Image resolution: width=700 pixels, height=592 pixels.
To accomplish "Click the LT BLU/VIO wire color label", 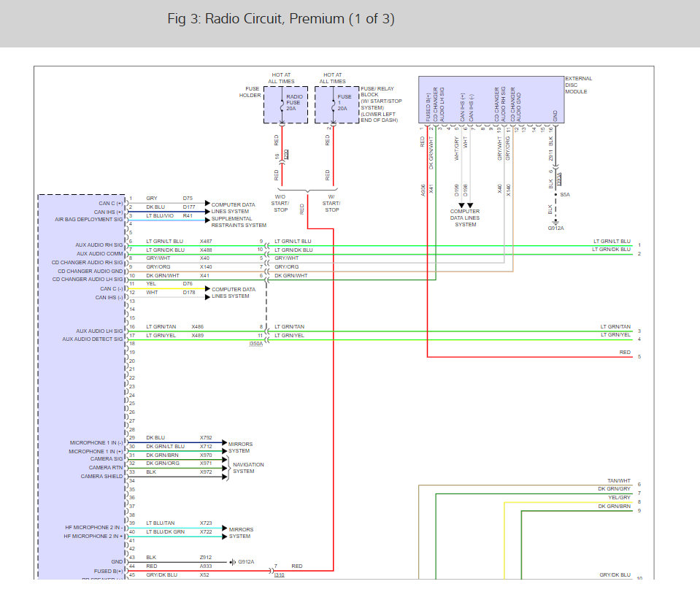I will tap(160, 215).
